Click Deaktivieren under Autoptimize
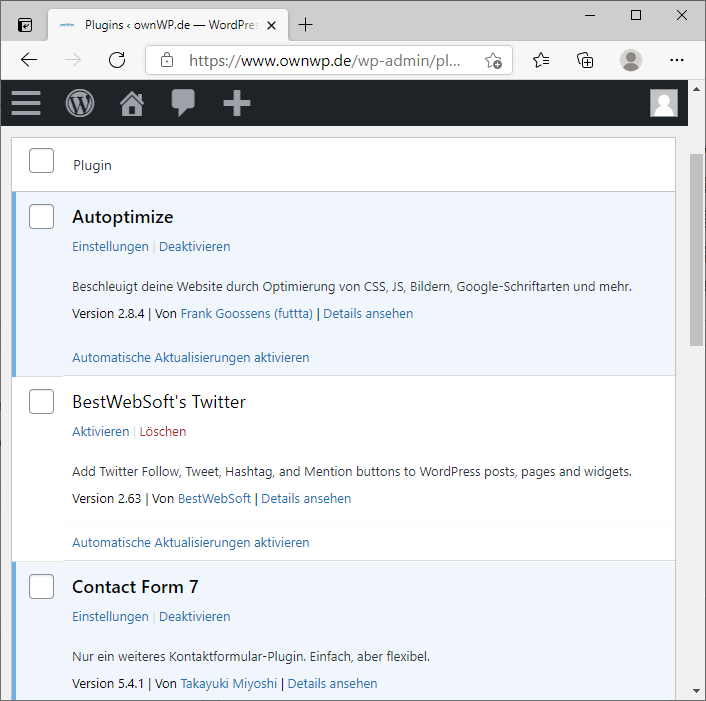 coord(195,247)
